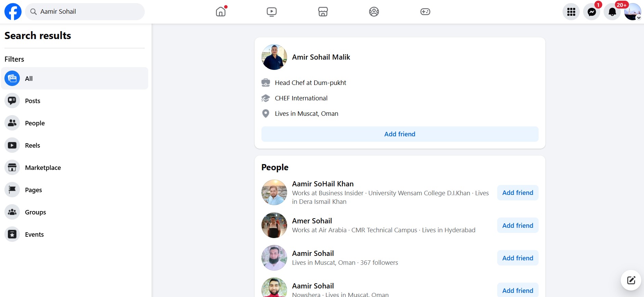Open the apps grid menu icon

[571, 12]
